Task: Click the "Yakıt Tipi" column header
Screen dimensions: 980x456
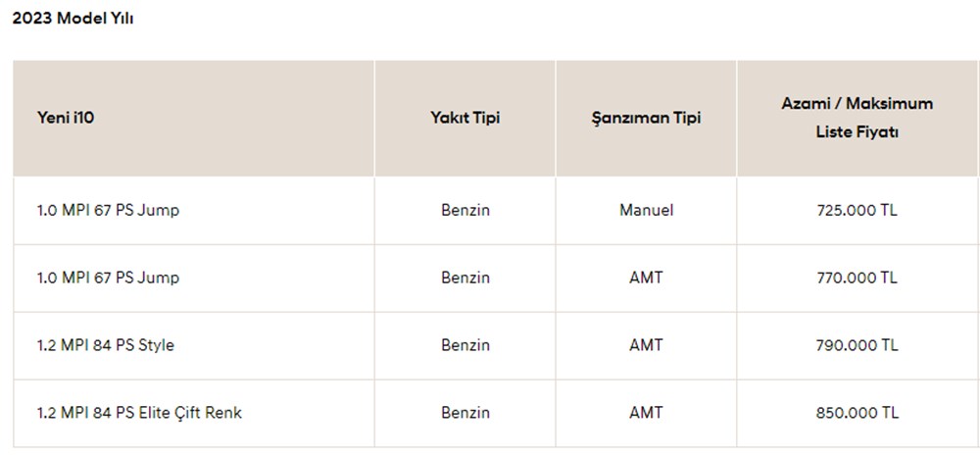Action: [x=465, y=118]
